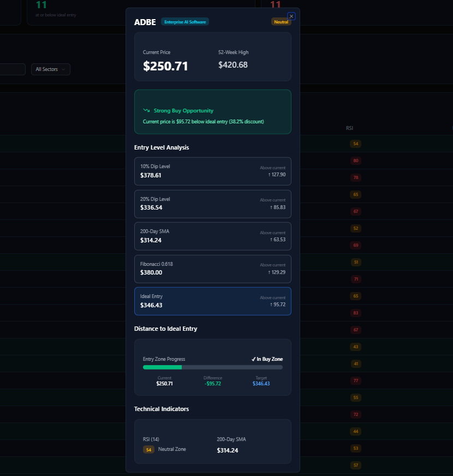Click 52-Week High value $420.68
Screen dimensions: 453x476
tap(233, 65)
